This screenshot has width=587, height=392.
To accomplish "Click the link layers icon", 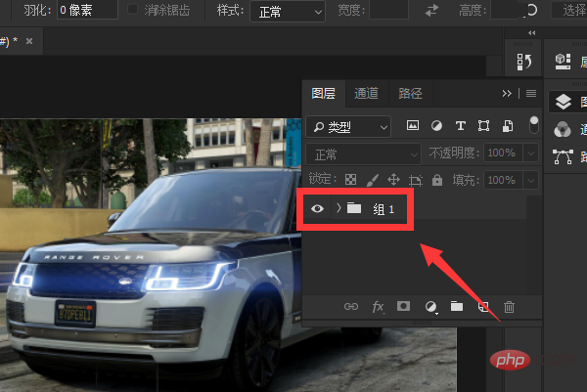I will point(351,307).
